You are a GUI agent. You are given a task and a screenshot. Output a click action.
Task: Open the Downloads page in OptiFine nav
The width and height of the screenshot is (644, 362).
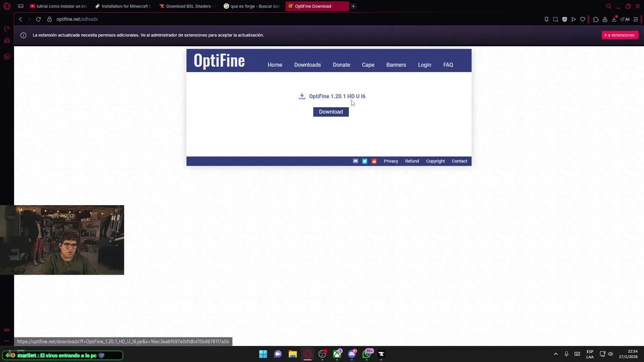click(x=307, y=65)
